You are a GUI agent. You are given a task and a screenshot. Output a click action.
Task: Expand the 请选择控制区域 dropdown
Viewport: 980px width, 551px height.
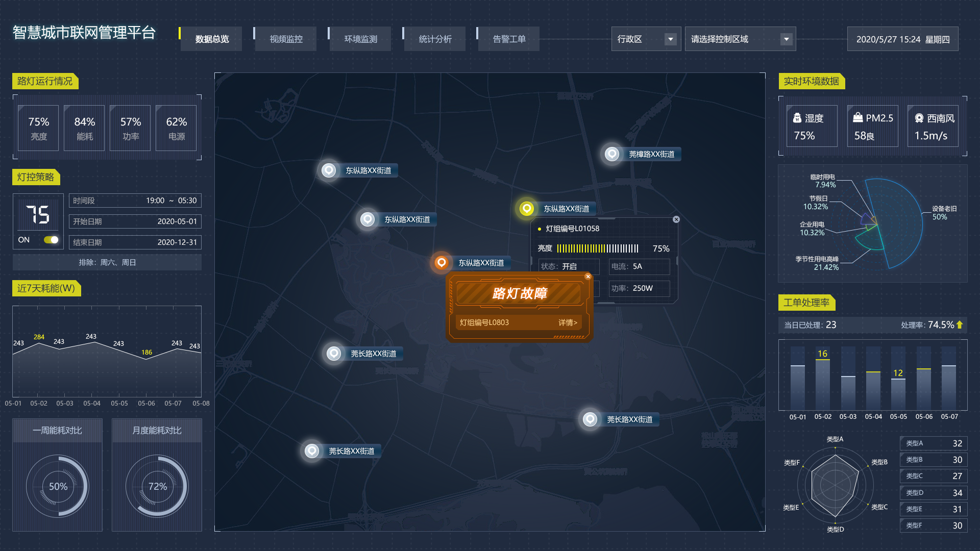tap(786, 39)
